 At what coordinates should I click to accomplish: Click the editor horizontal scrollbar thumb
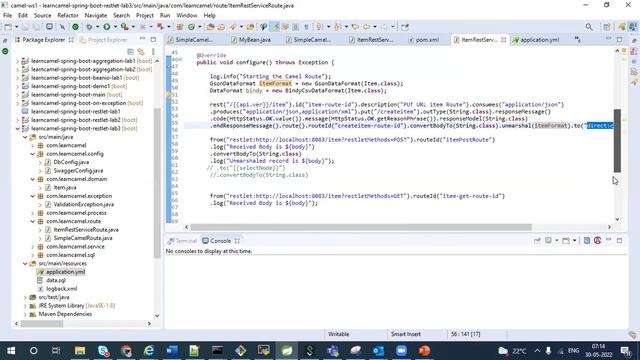tap(361, 227)
